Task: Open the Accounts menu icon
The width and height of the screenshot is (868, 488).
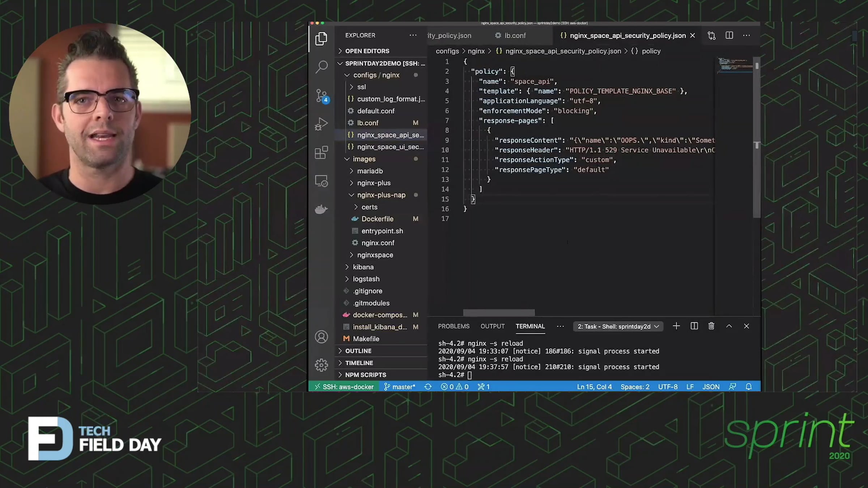Action: 321,337
